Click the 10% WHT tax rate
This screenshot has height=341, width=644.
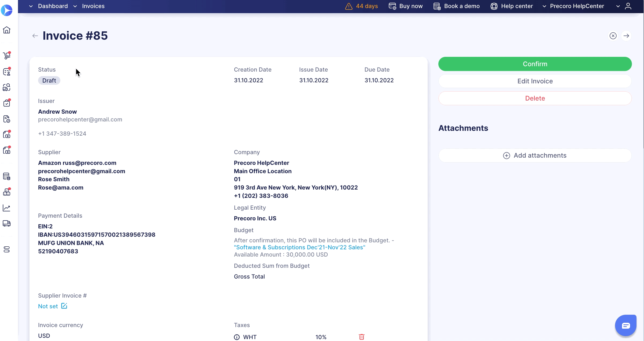pos(321,337)
